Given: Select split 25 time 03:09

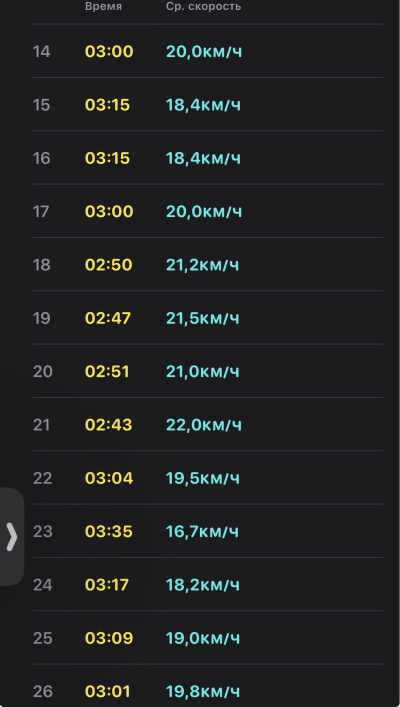Looking at the screenshot, I should (x=109, y=638).
